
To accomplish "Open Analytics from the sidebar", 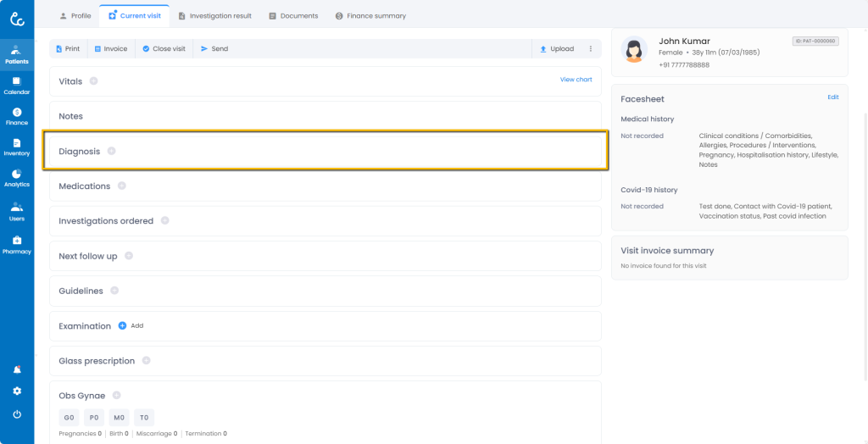I will click(17, 177).
